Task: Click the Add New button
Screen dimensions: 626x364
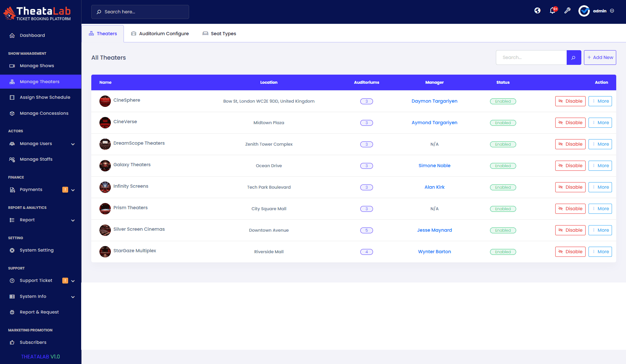Action: (600, 58)
